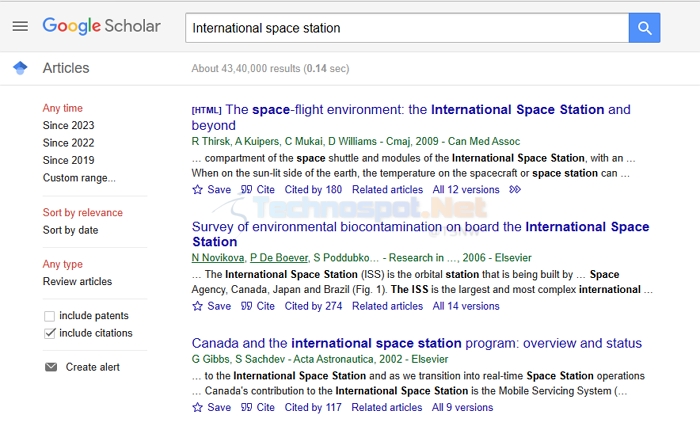
Task: Open All 12 versions link
Action: point(466,190)
